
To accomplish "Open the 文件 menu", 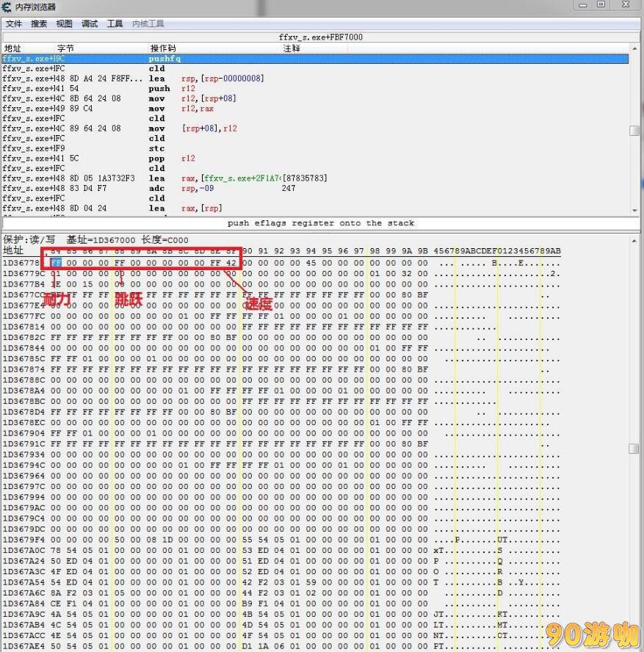I will [14, 23].
